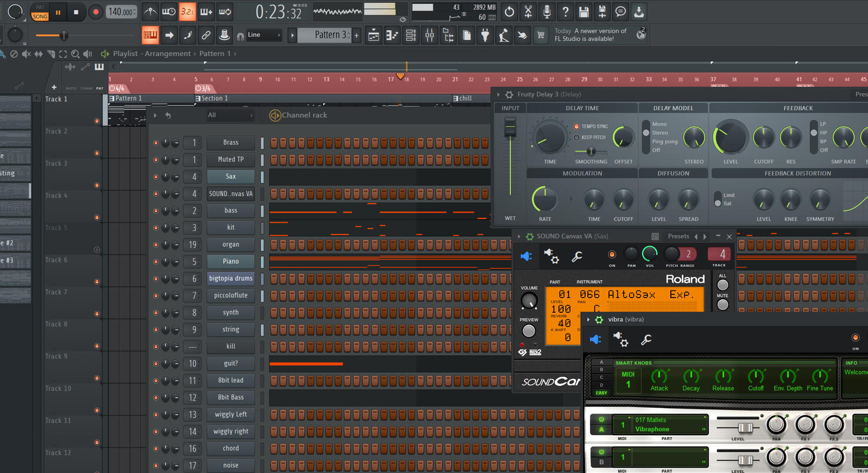The height and width of the screenshot is (473, 868).
Task: Open the plugin picker plug icon
Action: (x=485, y=35)
